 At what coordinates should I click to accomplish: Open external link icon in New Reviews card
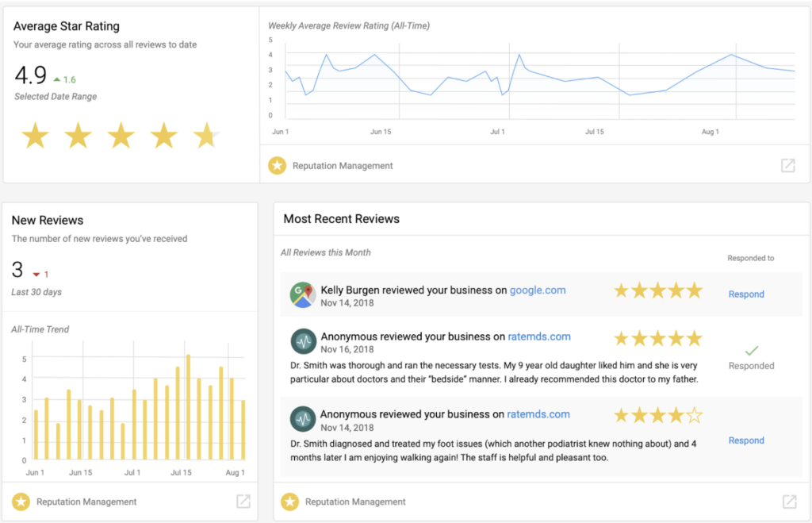point(243,501)
